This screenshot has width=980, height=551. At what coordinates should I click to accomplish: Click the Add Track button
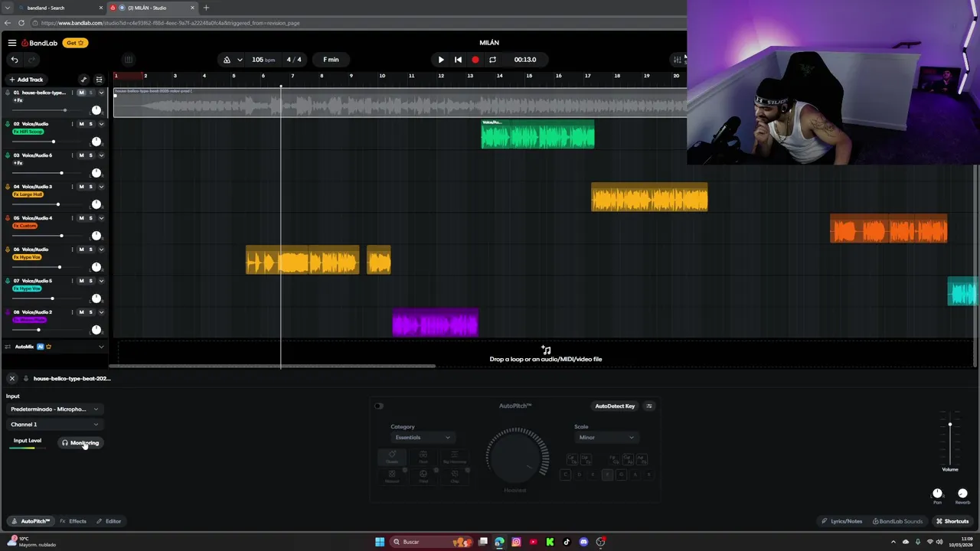click(26, 80)
